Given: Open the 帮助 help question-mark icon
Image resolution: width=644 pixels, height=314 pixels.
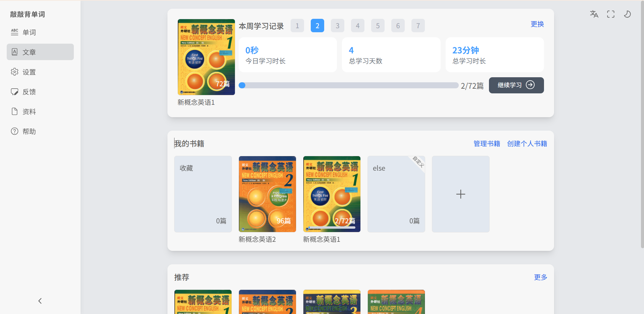Looking at the screenshot, I should (x=14, y=131).
